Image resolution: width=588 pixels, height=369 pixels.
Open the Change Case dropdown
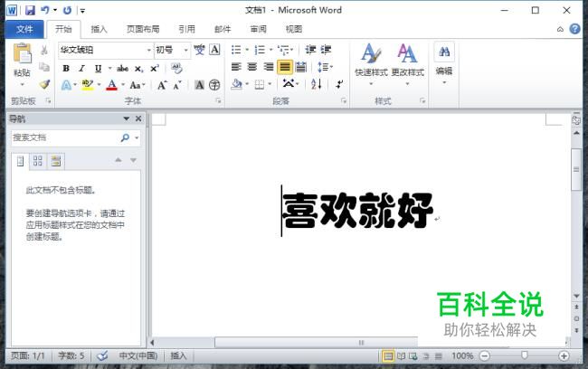(x=138, y=85)
